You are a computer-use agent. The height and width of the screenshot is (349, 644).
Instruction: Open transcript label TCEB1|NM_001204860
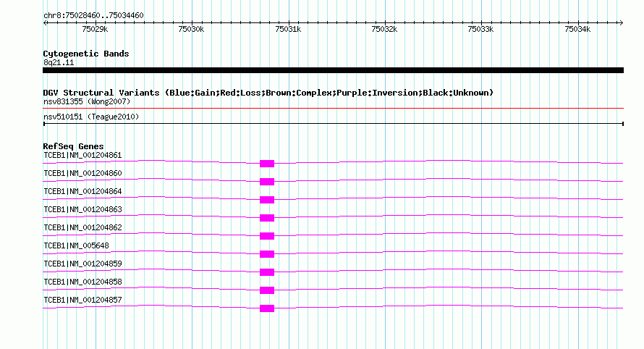click(x=82, y=174)
